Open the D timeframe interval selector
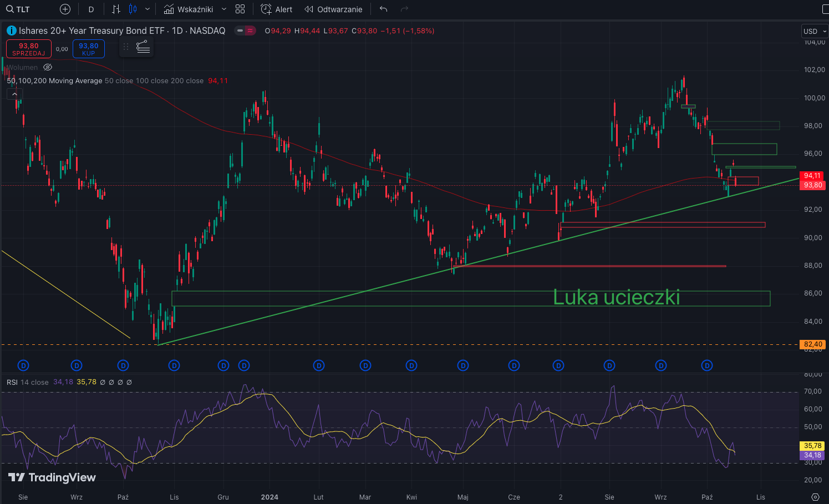829x504 pixels. pyautogui.click(x=91, y=9)
